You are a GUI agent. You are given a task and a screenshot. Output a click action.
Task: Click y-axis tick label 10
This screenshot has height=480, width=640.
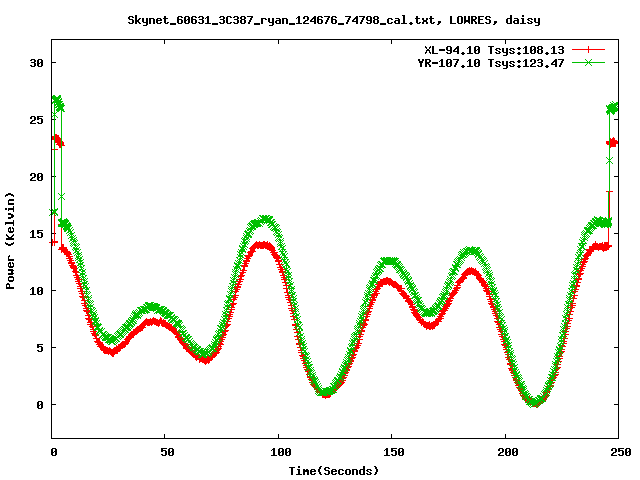pos(36,291)
